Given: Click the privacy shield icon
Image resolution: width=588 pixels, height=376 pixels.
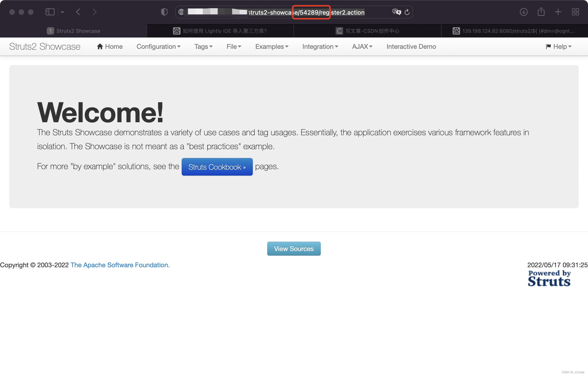Looking at the screenshot, I should 164,12.
